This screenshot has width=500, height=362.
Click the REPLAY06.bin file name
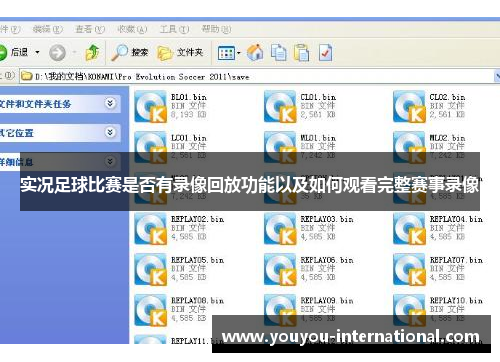327,260
